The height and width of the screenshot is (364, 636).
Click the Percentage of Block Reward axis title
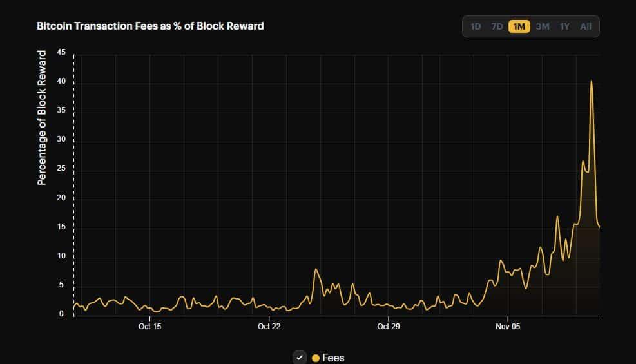tap(42, 118)
